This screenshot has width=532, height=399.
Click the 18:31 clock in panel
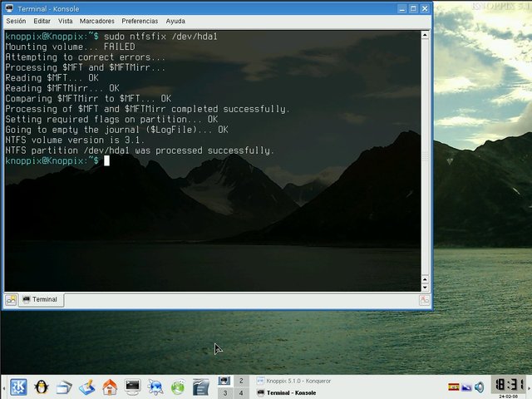[508, 385]
